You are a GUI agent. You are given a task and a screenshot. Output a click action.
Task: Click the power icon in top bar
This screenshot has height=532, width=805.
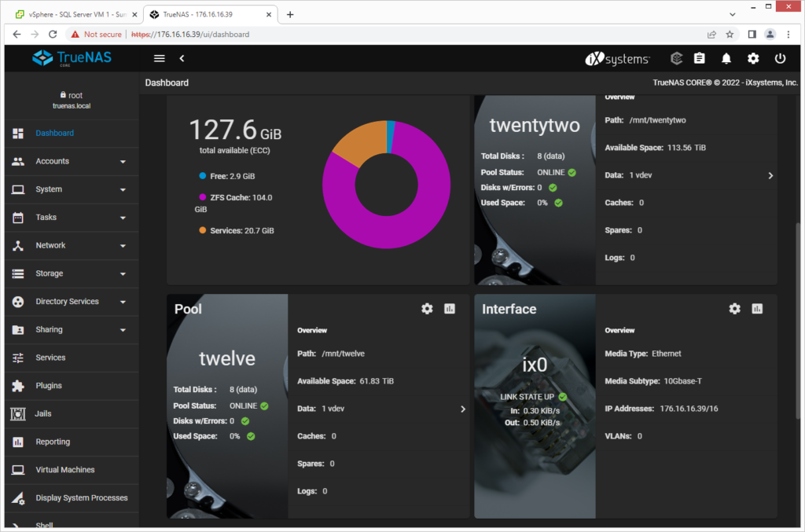point(780,58)
